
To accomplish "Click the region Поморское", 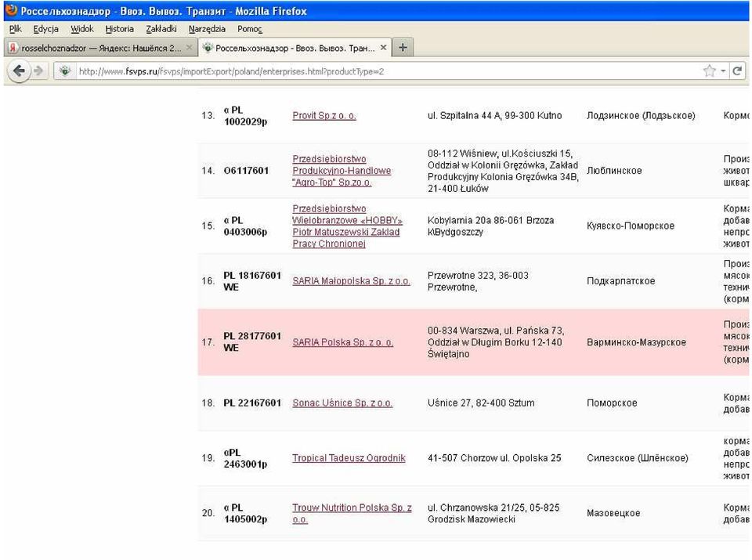I will (612, 403).
